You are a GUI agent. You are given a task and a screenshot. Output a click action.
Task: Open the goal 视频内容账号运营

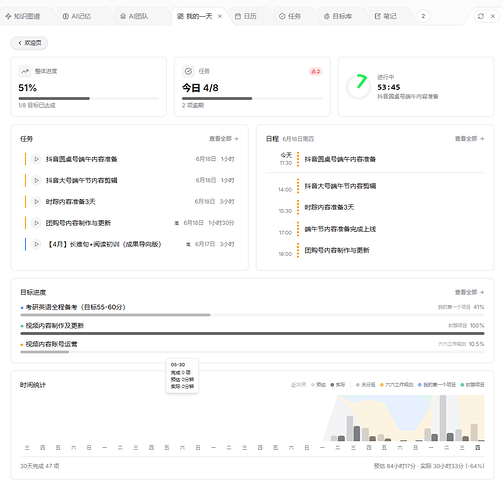coord(51,344)
